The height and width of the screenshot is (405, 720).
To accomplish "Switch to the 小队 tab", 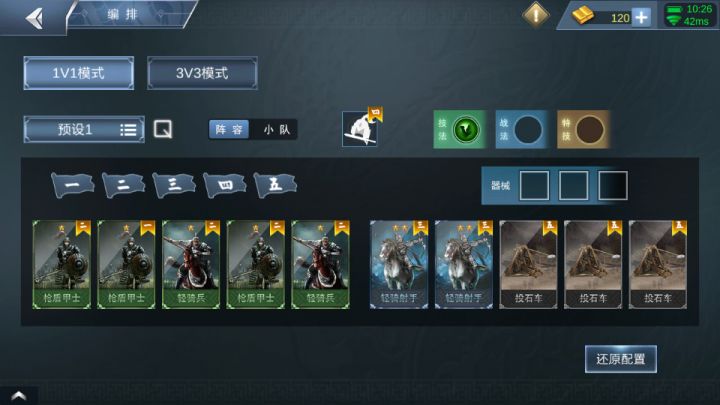I will point(277,129).
